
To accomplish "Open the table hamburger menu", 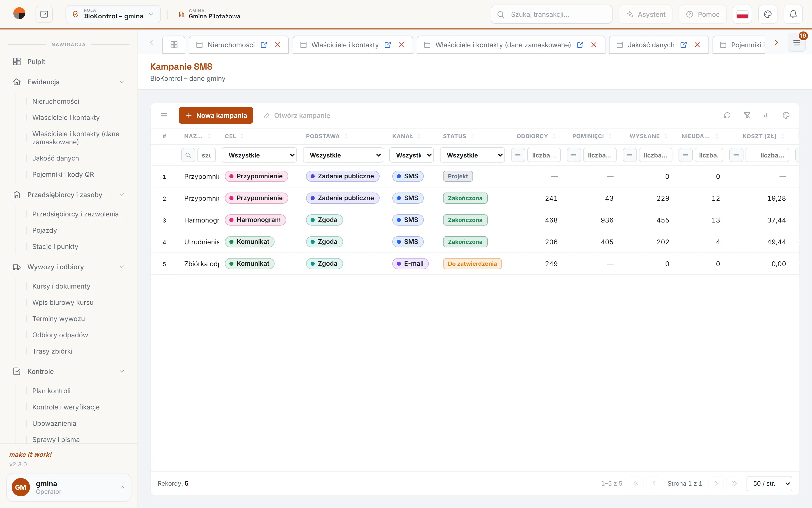I will (164, 116).
